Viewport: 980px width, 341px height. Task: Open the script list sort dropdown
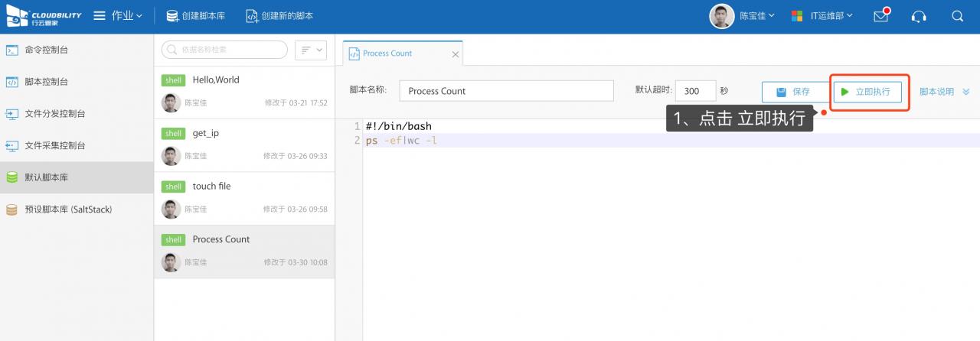311,50
